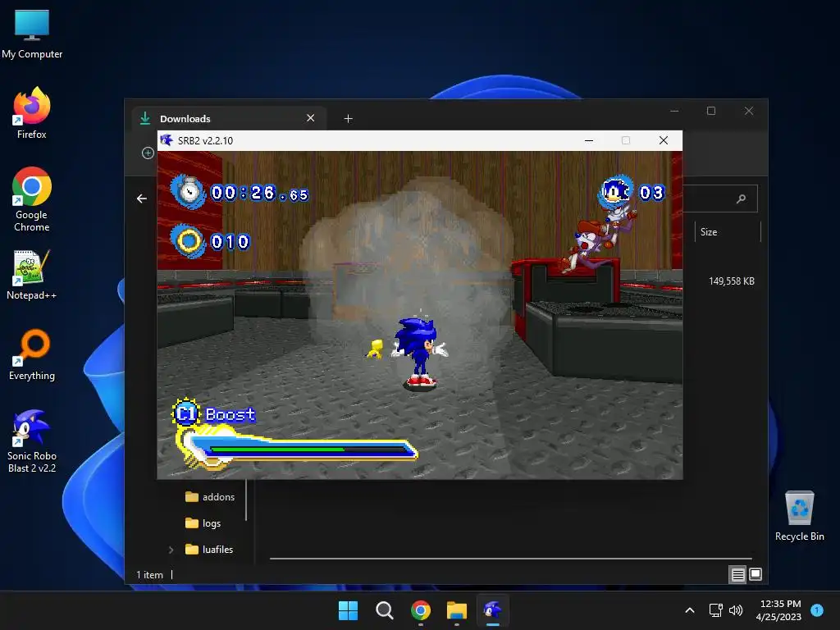This screenshot has height=630, width=840.
Task: Sort by the Size column header
Action: [728, 232]
